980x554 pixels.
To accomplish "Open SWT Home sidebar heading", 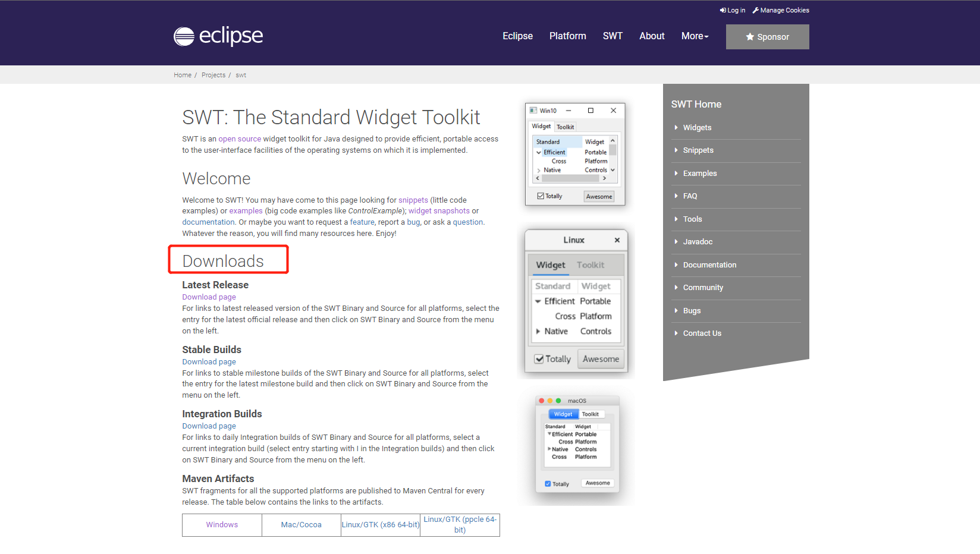I will pos(696,105).
